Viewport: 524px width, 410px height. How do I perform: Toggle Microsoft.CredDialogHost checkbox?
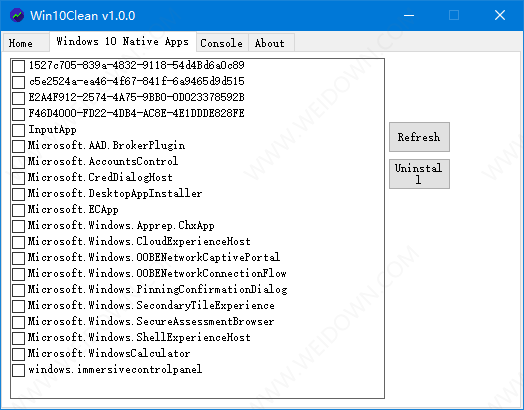tap(18, 178)
